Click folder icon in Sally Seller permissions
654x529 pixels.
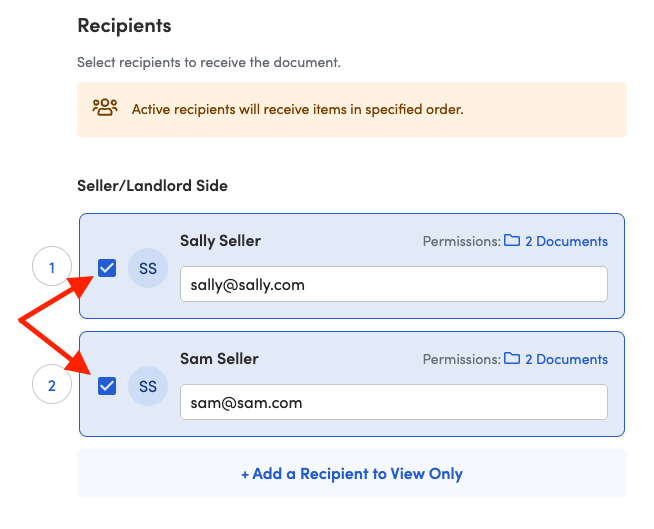pyautogui.click(x=512, y=240)
